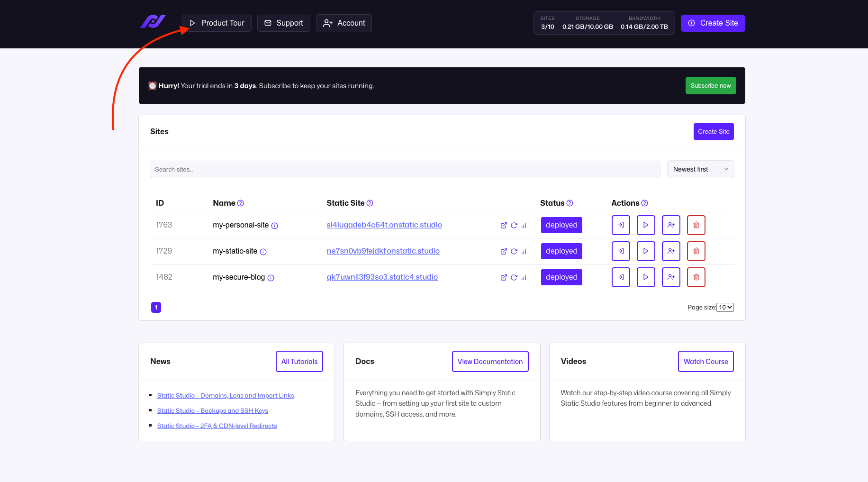The width and height of the screenshot is (868, 482).
Task: Click storage usage 0.21 GB/10.00 GB
Action: pos(588,23)
